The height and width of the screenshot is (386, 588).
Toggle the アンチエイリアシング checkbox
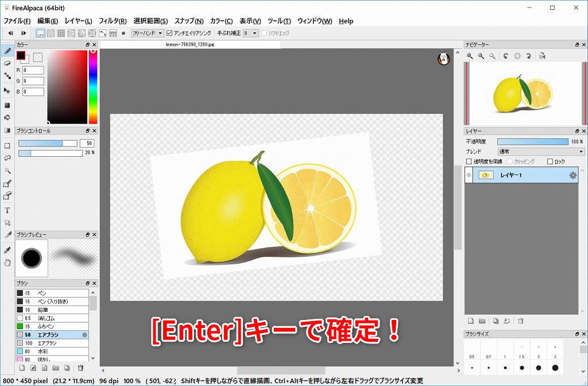pos(169,33)
